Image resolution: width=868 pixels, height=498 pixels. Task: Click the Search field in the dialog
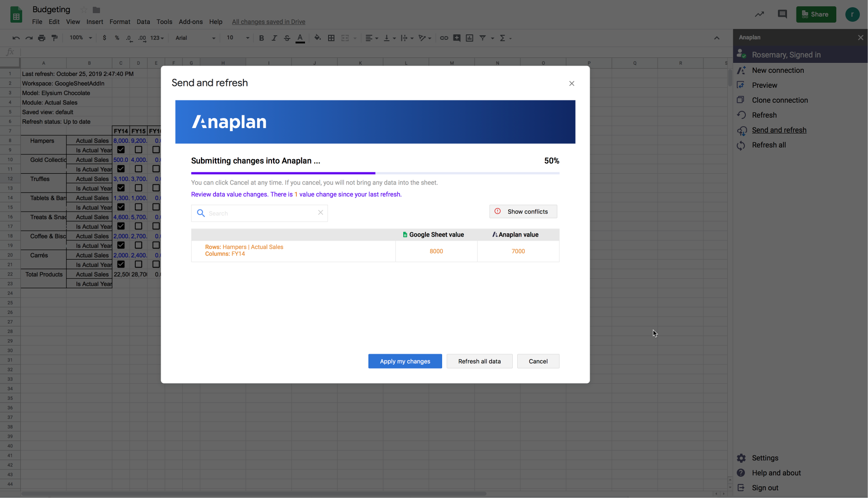click(259, 213)
